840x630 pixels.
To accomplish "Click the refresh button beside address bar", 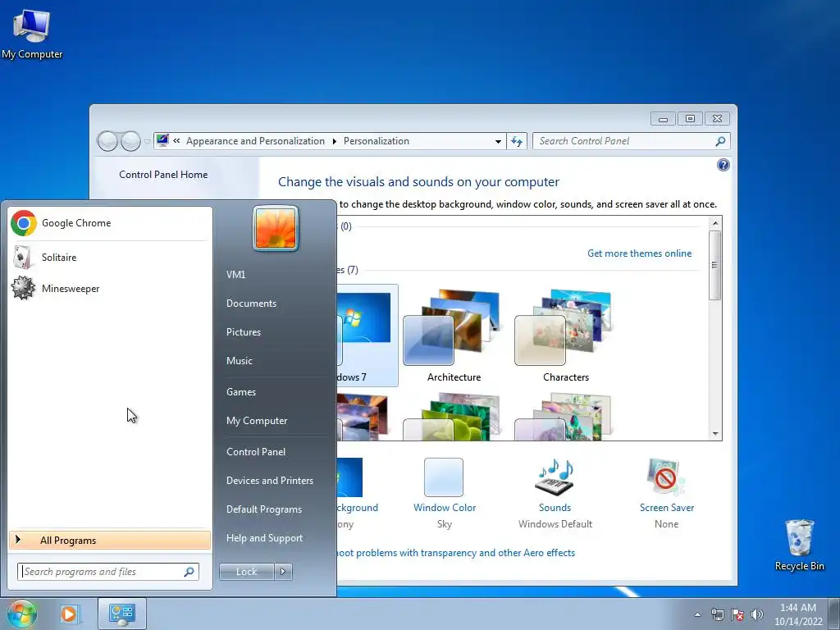I will (517, 141).
